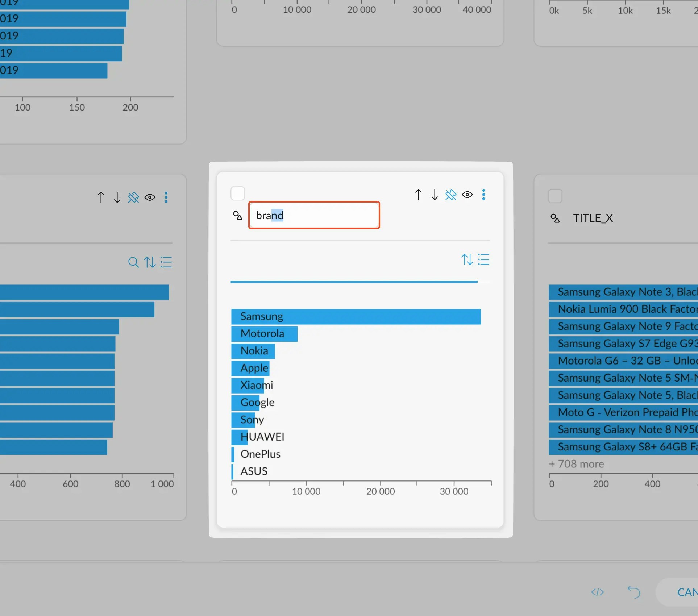Open the three-dot menu on the left chart
Image resolution: width=698 pixels, height=616 pixels.
pyautogui.click(x=166, y=197)
